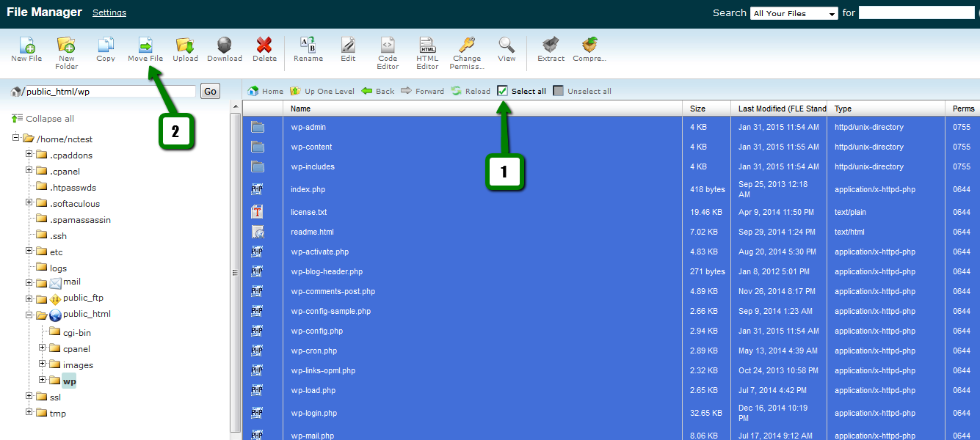Collapse the public_html tree node
980x440 pixels.
29,315
